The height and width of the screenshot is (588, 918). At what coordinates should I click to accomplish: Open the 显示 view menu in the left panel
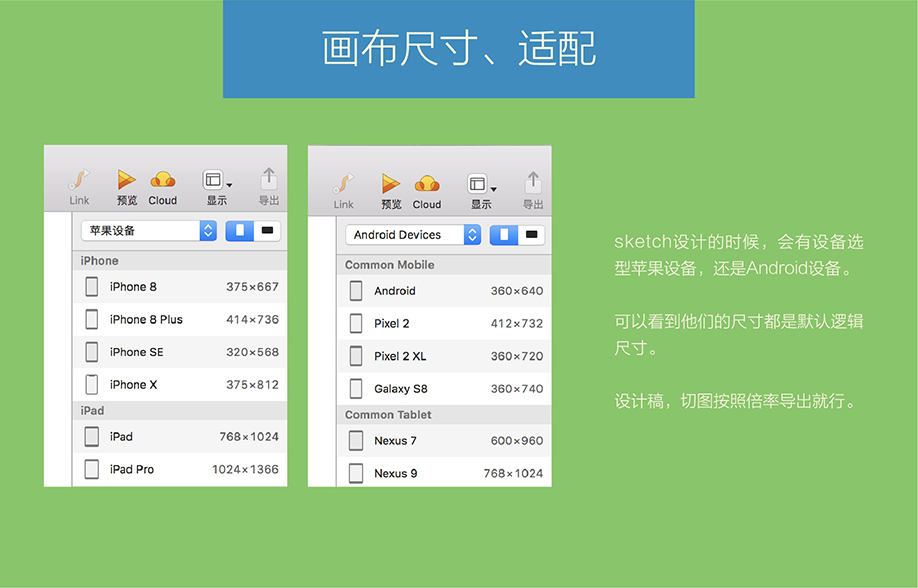[217, 187]
